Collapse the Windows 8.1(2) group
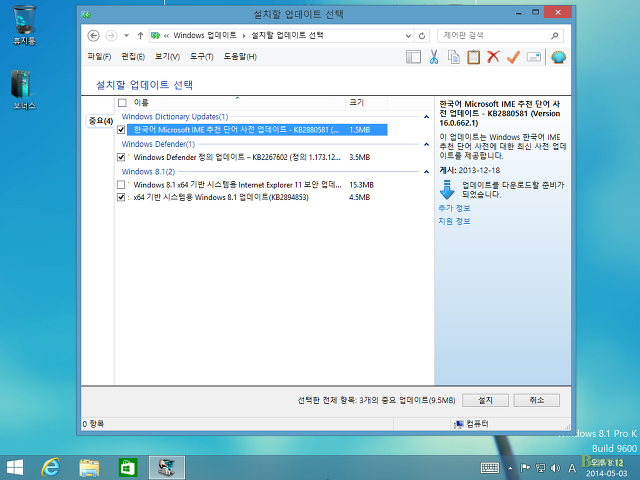 (x=427, y=171)
